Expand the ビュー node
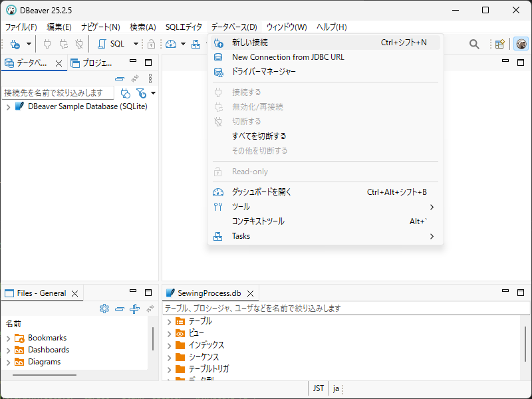The image size is (532, 399). click(169, 334)
